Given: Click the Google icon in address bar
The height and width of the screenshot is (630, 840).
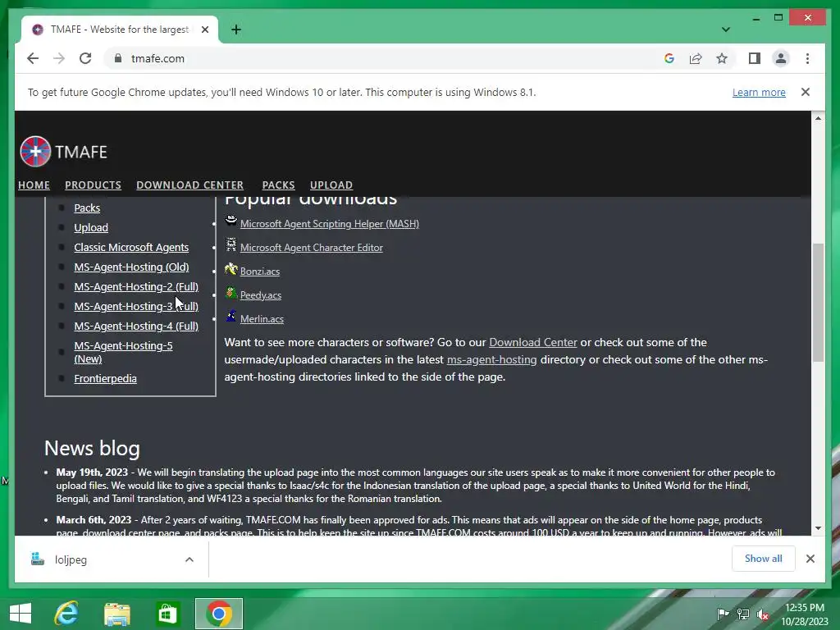Looking at the screenshot, I should 669,58.
